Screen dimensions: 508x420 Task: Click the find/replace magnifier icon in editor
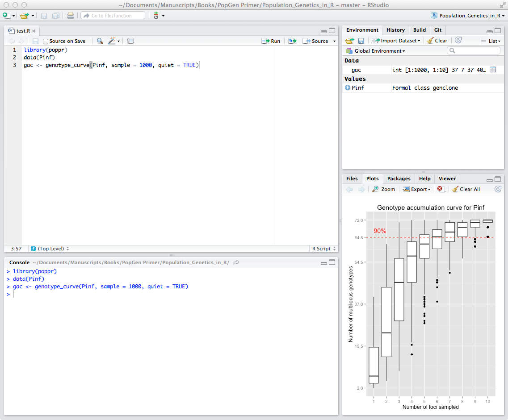pos(100,41)
